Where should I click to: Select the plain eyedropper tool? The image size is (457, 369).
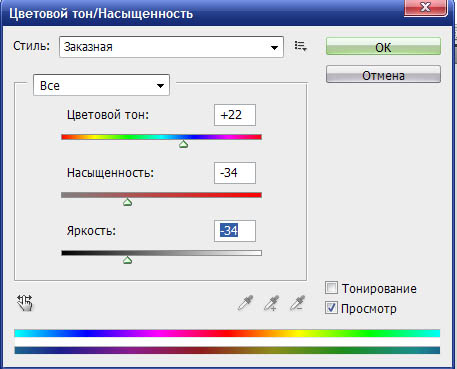pos(246,303)
